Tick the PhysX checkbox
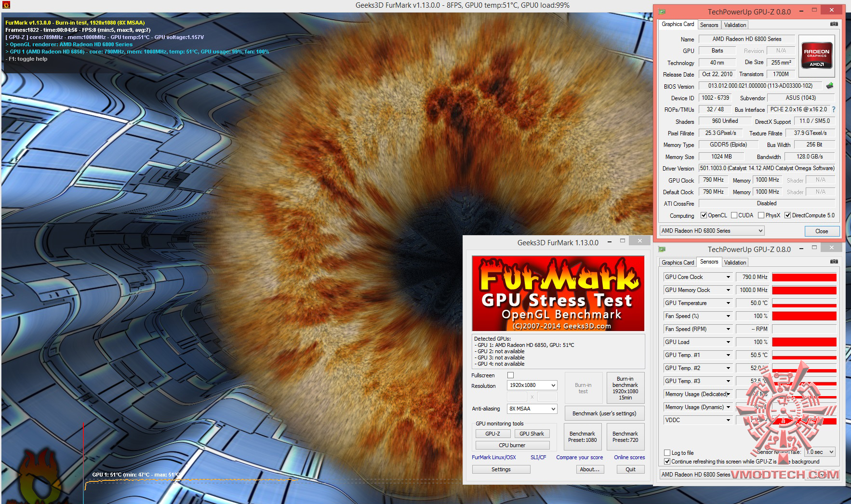This screenshot has height=504, width=851. 761,215
